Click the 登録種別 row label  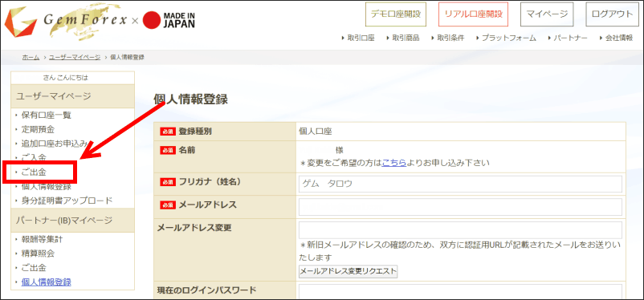[195, 132]
